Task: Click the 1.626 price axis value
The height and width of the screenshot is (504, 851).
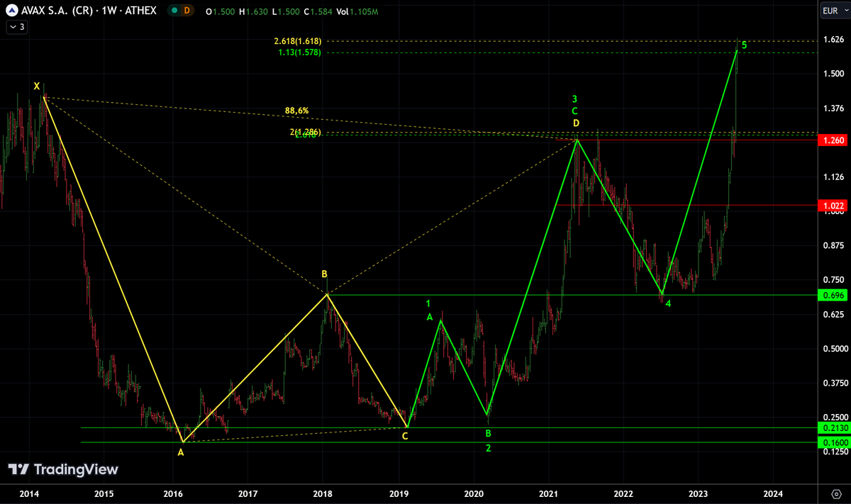Action: pos(834,40)
